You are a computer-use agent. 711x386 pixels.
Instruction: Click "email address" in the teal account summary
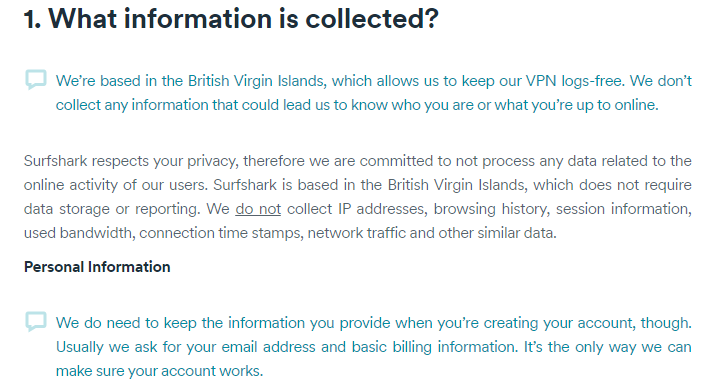tap(268, 347)
